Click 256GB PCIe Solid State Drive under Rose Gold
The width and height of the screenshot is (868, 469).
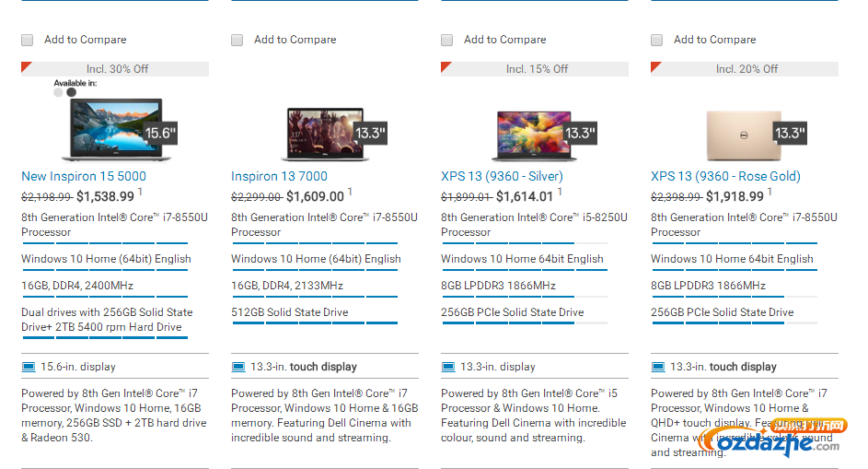(x=723, y=312)
